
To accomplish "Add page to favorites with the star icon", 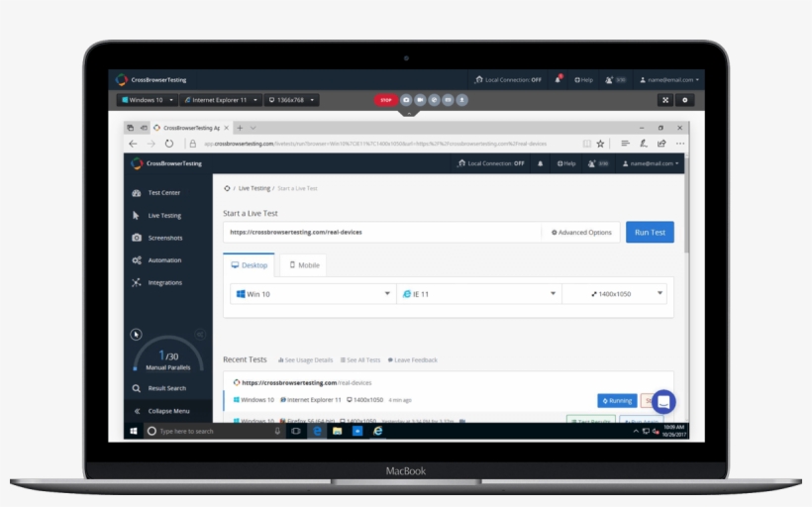I will (600, 144).
